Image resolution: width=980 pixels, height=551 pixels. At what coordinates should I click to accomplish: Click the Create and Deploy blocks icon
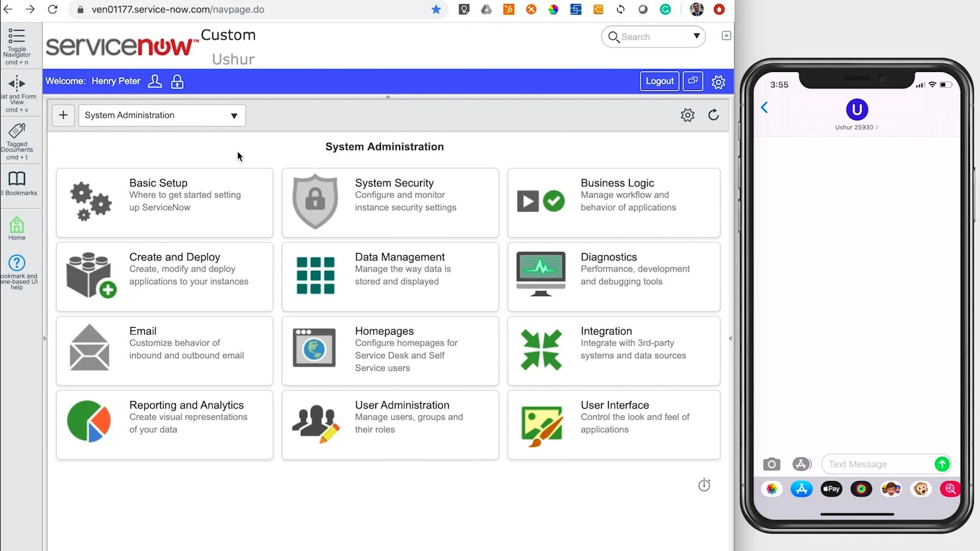click(x=91, y=275)
